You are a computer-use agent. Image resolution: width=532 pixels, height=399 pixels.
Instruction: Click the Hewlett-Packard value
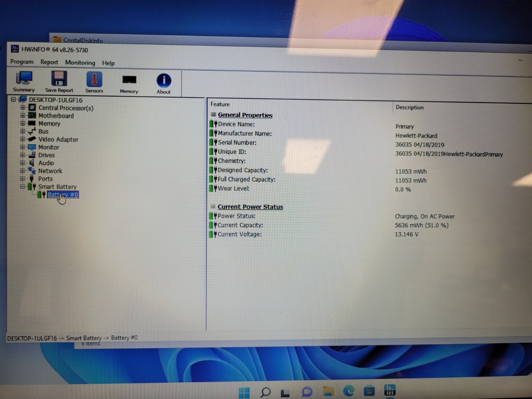coord(416,136)
